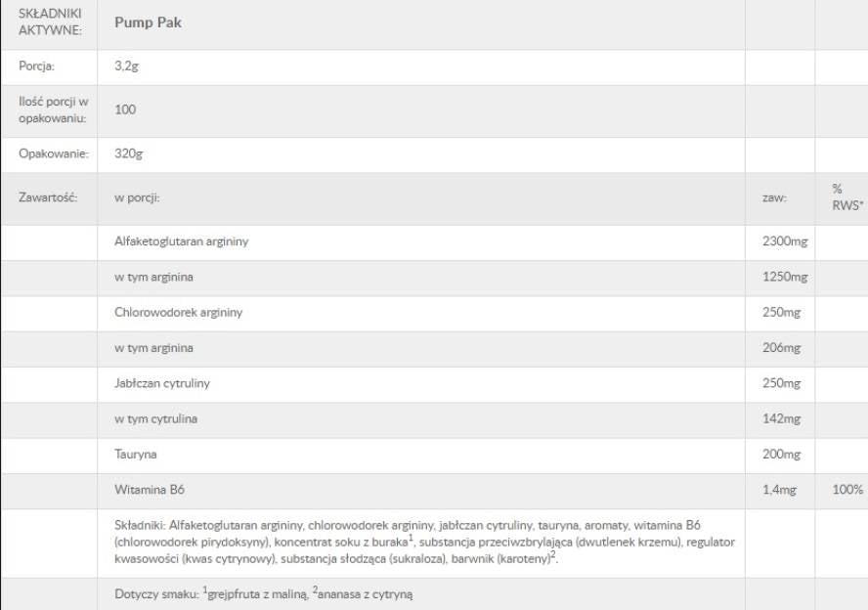Select the 100 servings value
868x610 pixels.
pos(125,109)
